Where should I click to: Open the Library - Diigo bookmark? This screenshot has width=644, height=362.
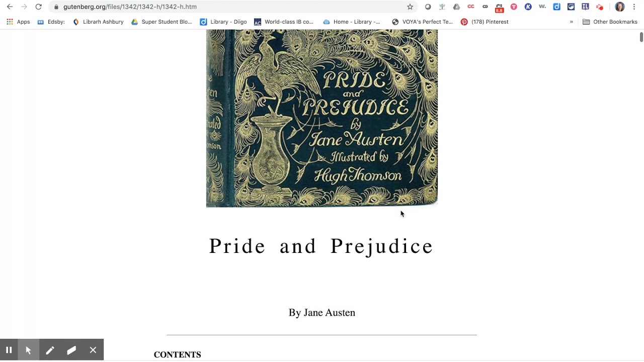pyautogui.click(x=223, y=22)
